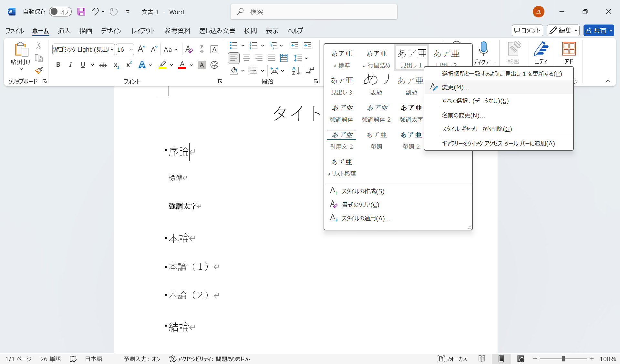
Task: Click the show paragraph marks icon
Action: pos(310,71)
